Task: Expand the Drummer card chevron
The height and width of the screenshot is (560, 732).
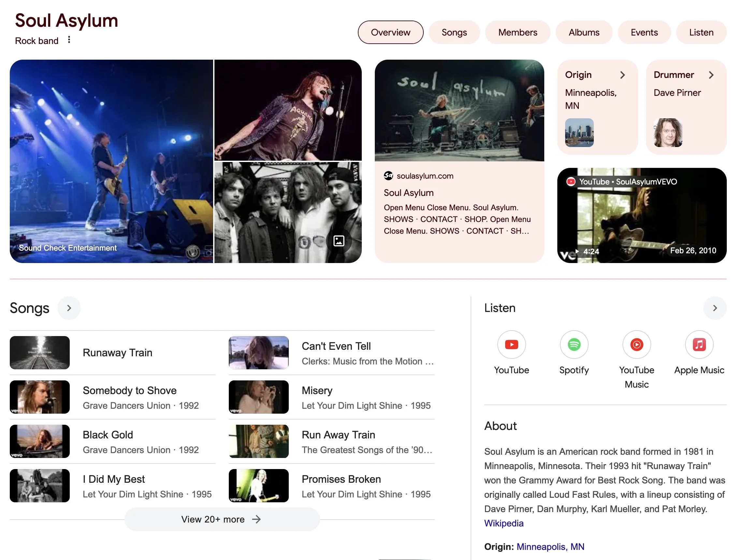Action: pyautogui.click(x=711, y=75)
